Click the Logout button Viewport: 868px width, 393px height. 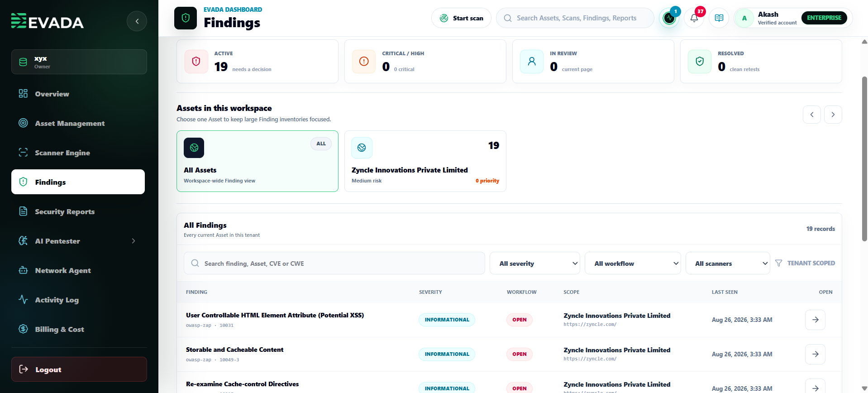(x=79, y=369)
